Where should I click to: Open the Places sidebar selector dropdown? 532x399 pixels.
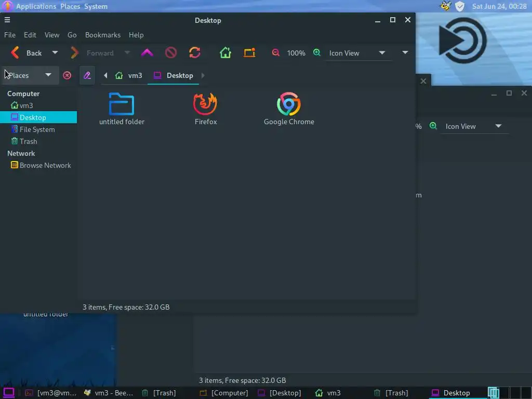(x=30, y=75)
